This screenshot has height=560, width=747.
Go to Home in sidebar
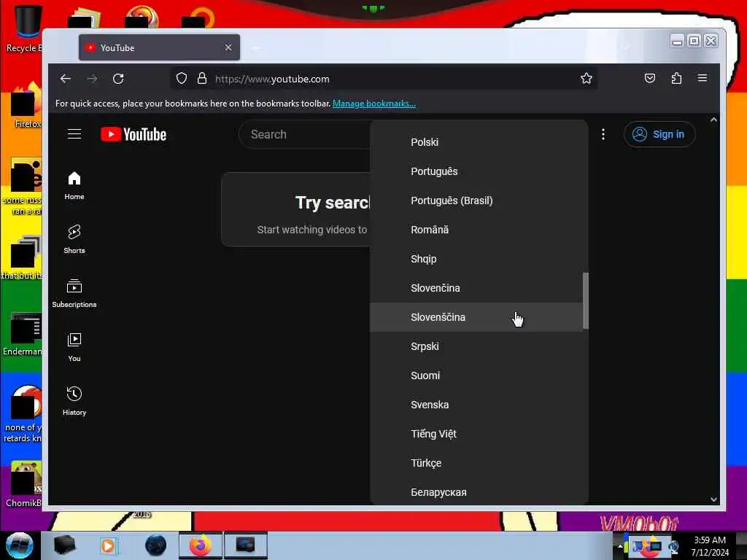point(74,186)
